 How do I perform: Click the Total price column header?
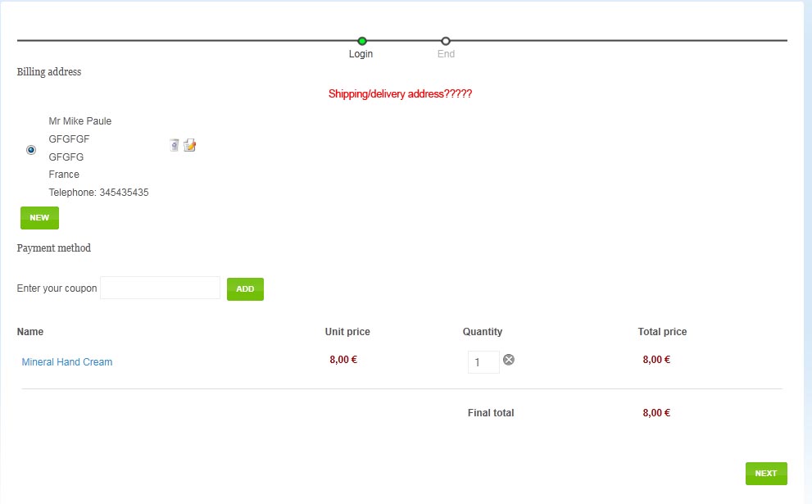click(662, 332)
